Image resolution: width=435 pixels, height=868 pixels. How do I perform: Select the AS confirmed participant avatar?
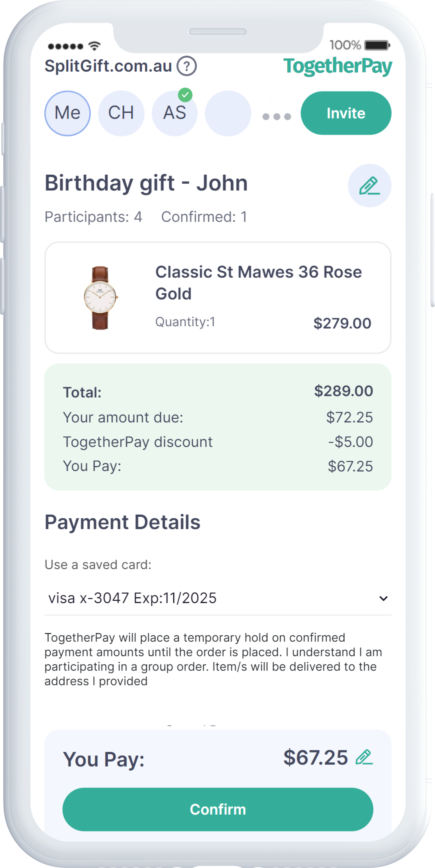click(175, 113)
